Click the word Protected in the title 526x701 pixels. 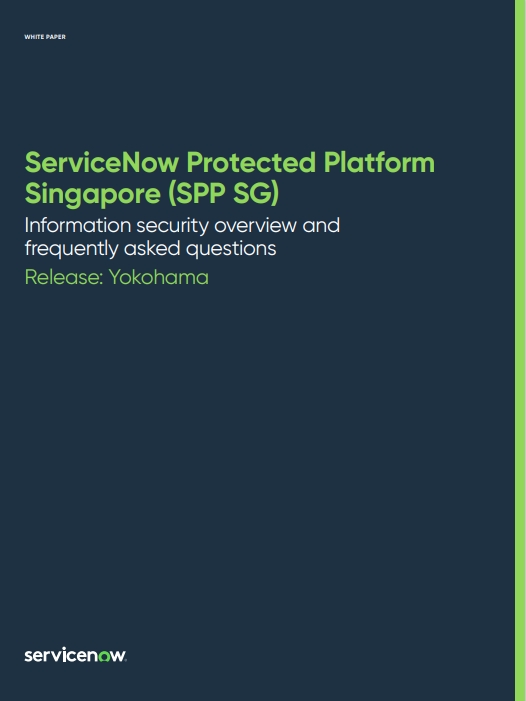click(x=251, y=162)
